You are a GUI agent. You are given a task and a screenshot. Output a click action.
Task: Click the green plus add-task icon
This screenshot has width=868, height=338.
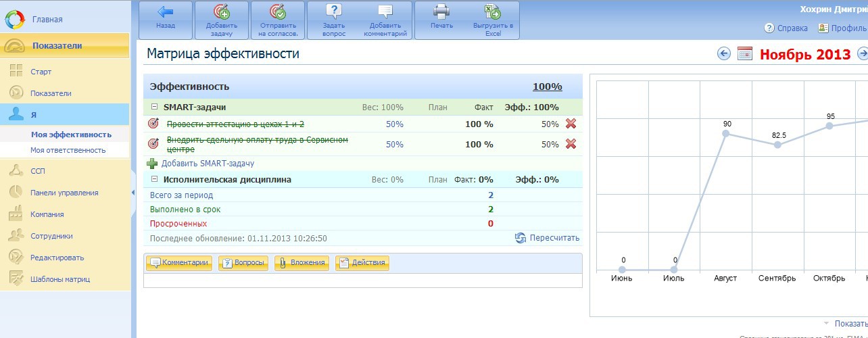(x=153, y=163)
